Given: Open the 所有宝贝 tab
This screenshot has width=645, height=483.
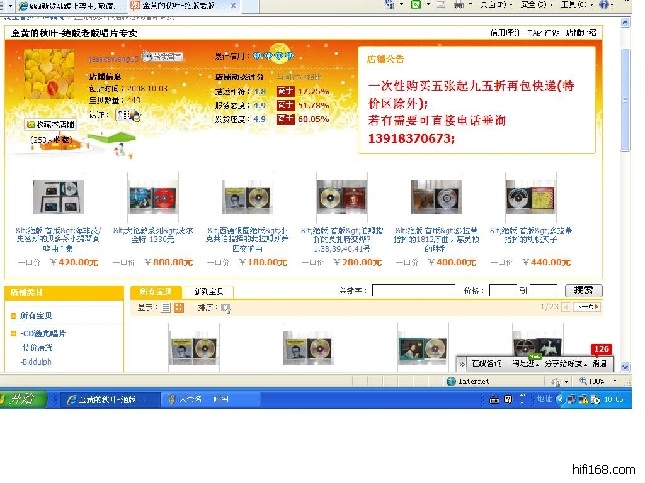Looking at the screenshot, I should [x=153, y=291].
